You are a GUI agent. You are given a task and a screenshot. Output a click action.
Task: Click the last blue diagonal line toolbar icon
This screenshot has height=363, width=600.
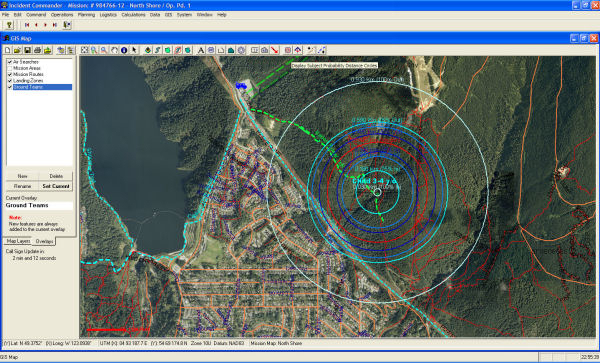click(322, 50)
